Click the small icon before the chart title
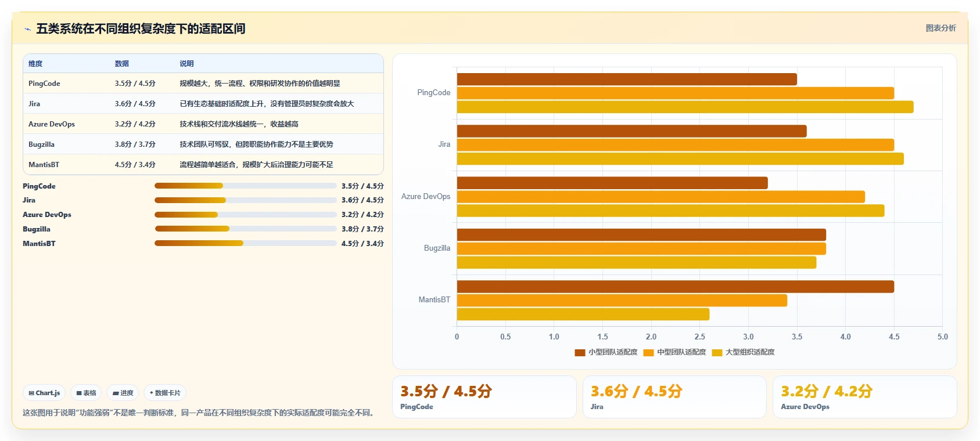The width and height of the screenshot is (980, 441). click(x=27, y=29)
